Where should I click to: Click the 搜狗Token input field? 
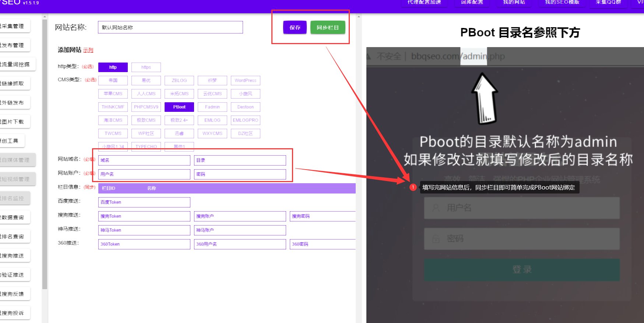[144, 216]
